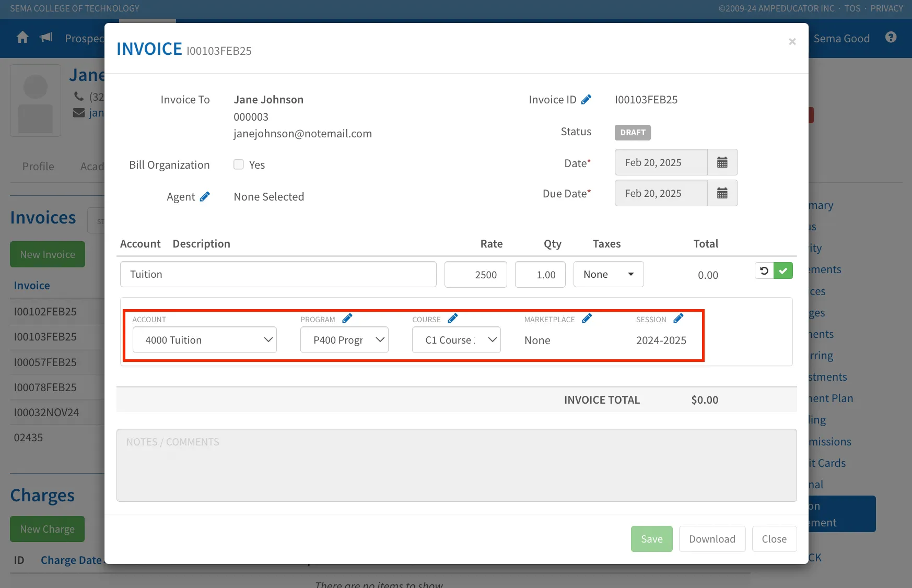The height and width of the screenshot is (588, 912).
Task: Click the New Charge button
Action: coord(48,529)
